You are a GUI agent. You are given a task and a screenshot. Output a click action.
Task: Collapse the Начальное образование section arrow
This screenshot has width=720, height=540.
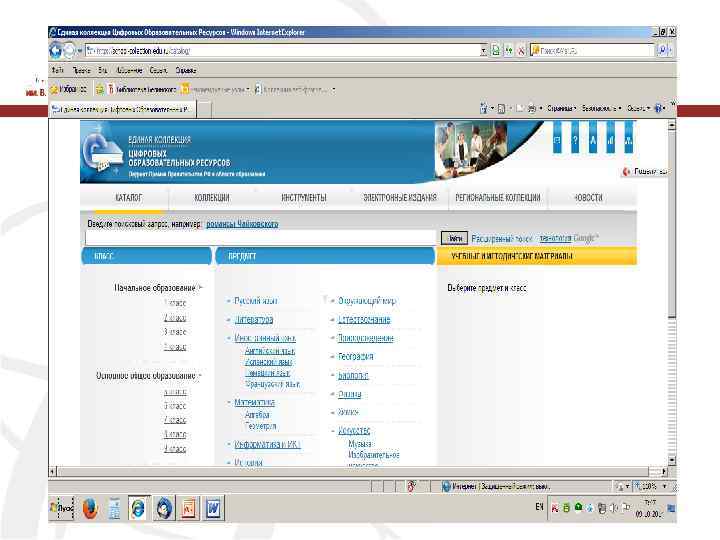pyautogui.click(x=200, y=287)
